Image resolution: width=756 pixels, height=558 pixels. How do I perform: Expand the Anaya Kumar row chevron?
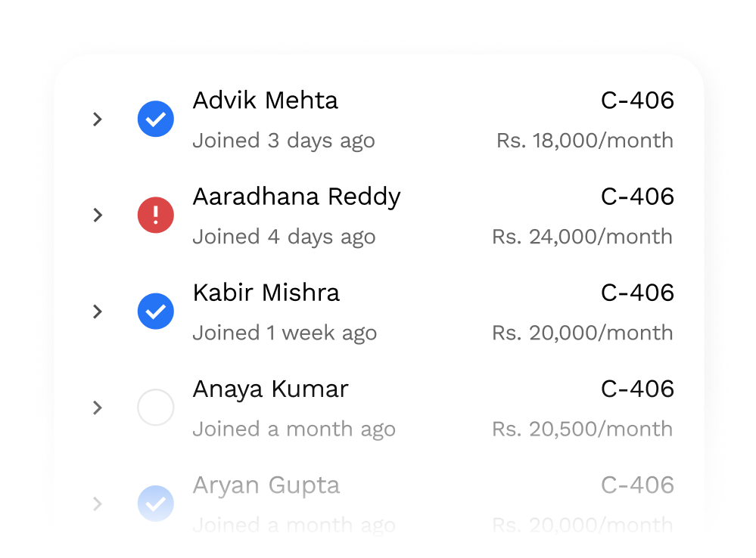tap(97, 408)
